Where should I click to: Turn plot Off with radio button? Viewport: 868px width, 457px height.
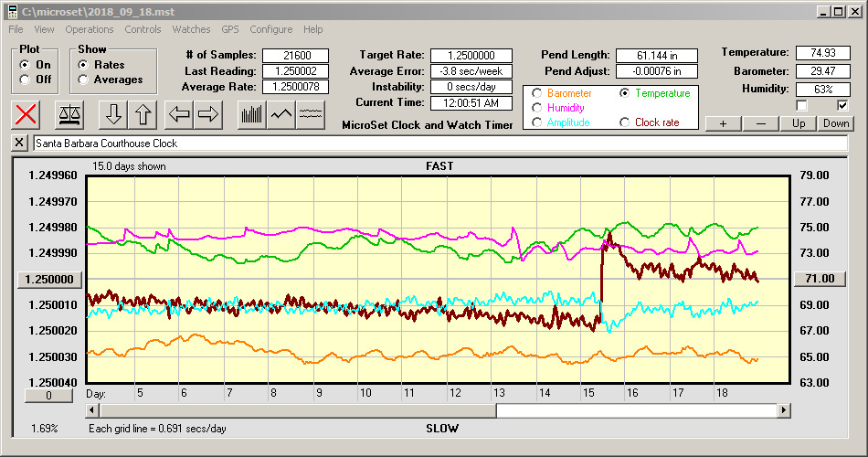tap(25, 80)
